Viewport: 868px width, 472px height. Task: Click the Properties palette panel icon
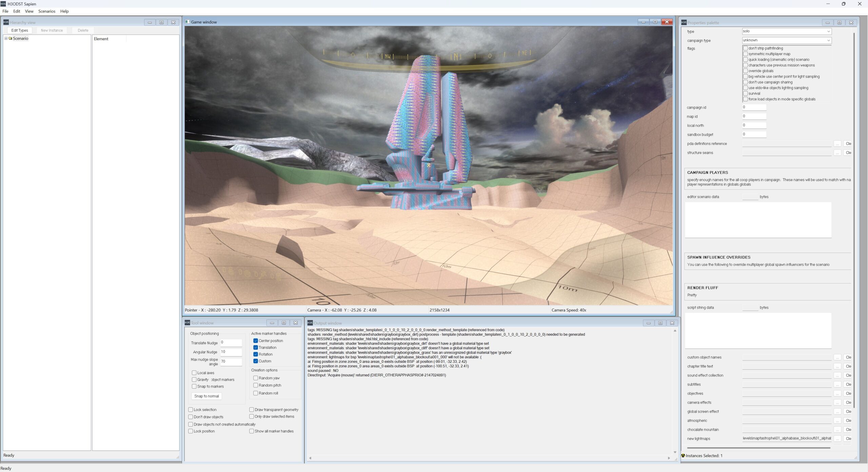[x=684, y=23]
